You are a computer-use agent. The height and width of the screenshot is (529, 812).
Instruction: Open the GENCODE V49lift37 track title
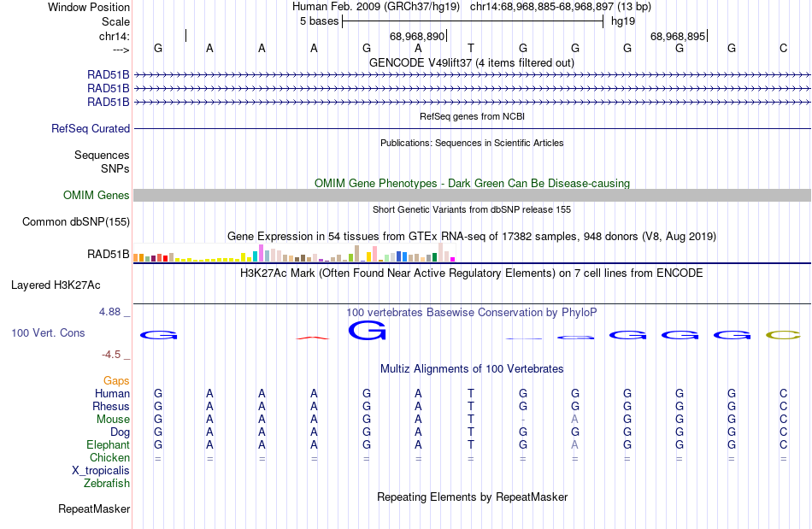pos(471,62)
